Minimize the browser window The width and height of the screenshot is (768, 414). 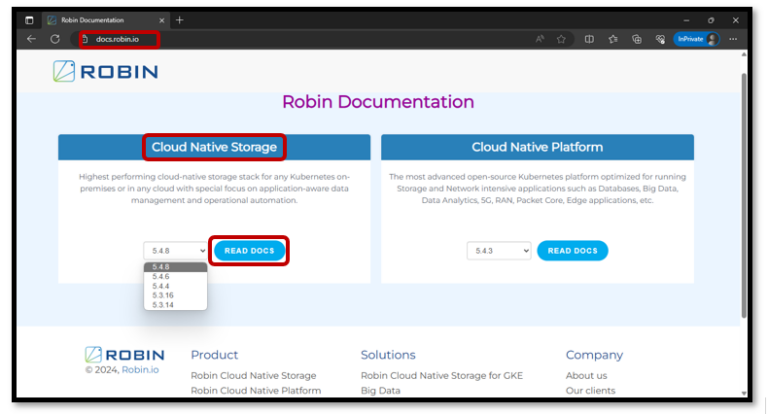(x=686, y=21)
